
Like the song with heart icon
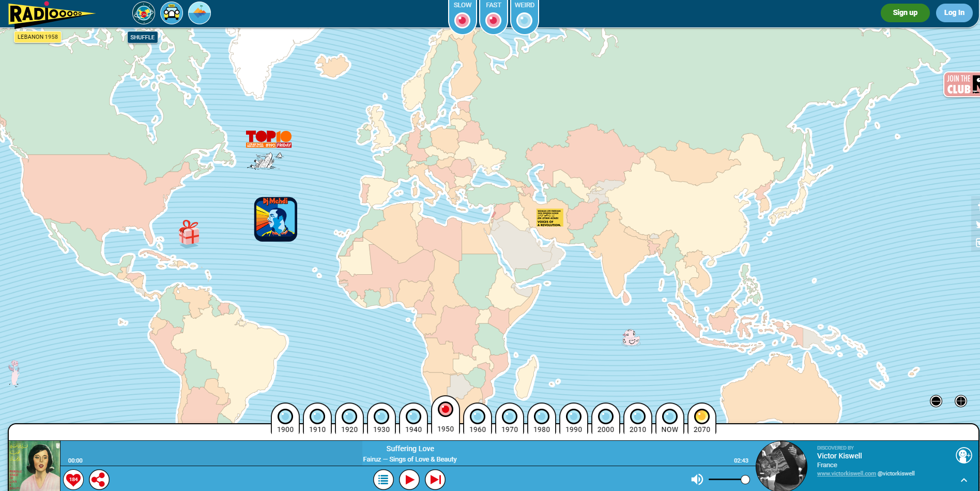point(73,480)
